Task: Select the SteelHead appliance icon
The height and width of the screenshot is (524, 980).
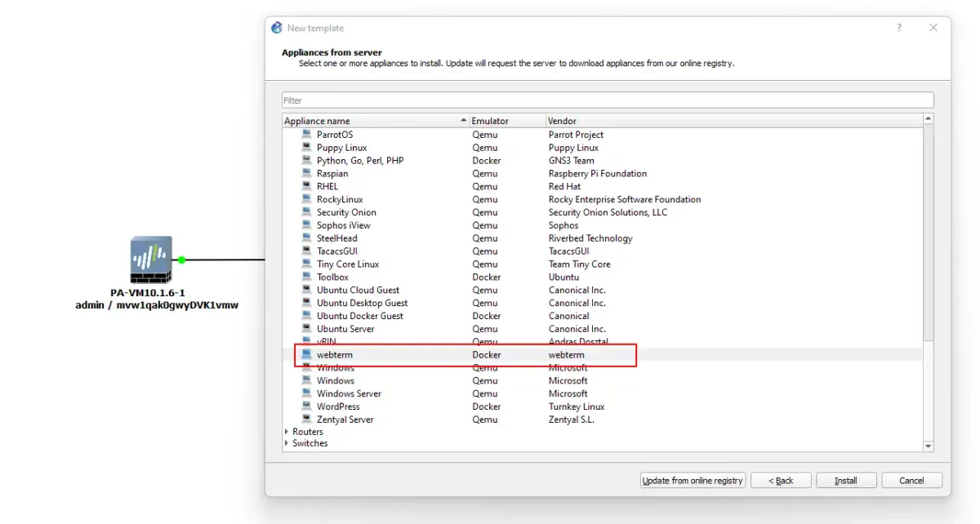Action: coord(306,238)
